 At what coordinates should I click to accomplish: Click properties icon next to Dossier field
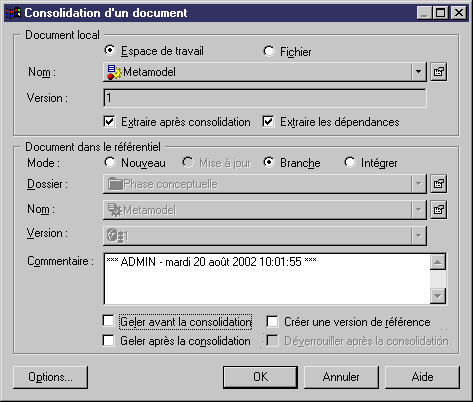438,184
